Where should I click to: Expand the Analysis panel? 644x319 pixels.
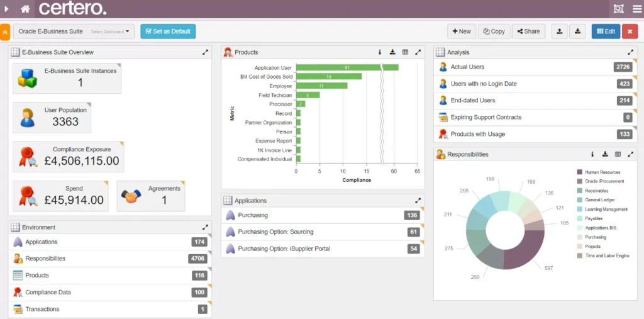pyautogui.click(x=630, y=52)
